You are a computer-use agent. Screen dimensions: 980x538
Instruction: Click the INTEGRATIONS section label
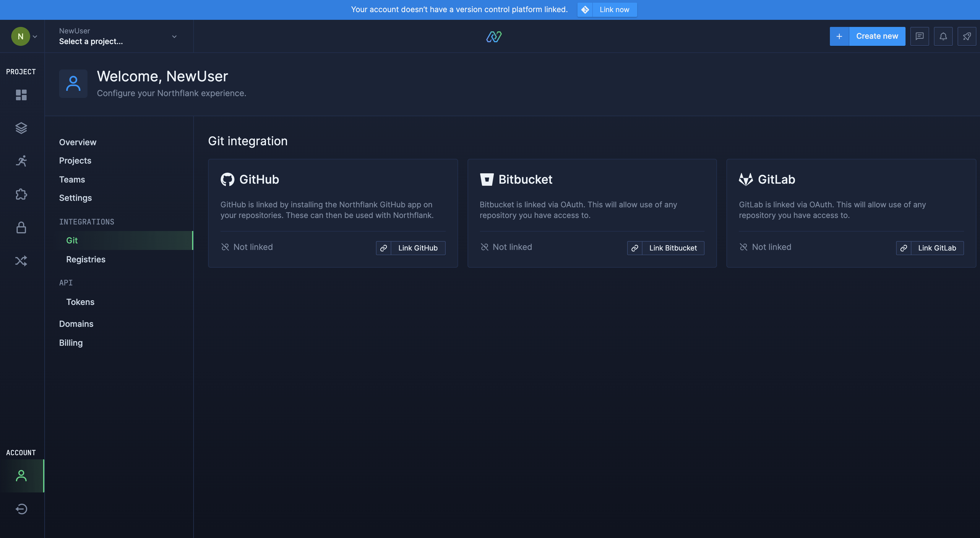point(86,222)
